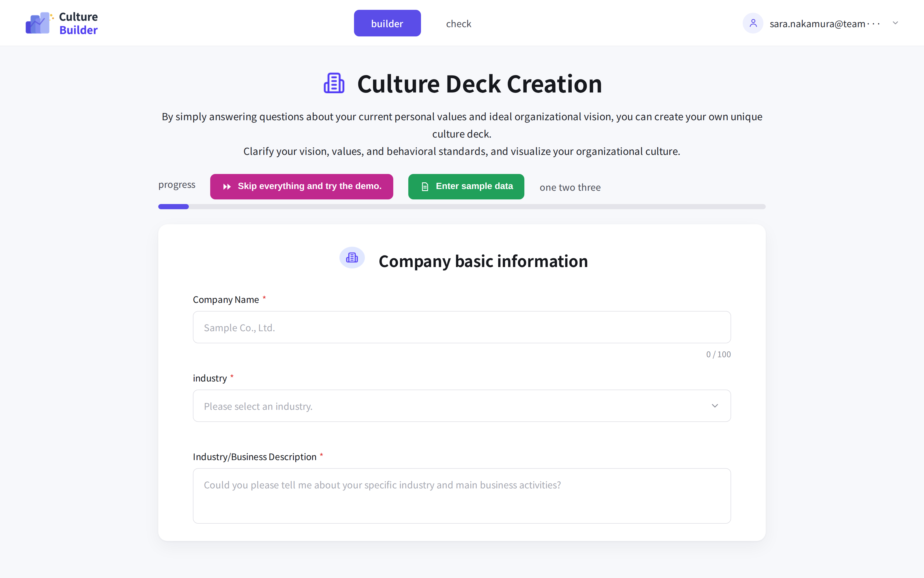
Task: Click the user avatar icon
Action: pyautogui.click(x=752, y=23)
